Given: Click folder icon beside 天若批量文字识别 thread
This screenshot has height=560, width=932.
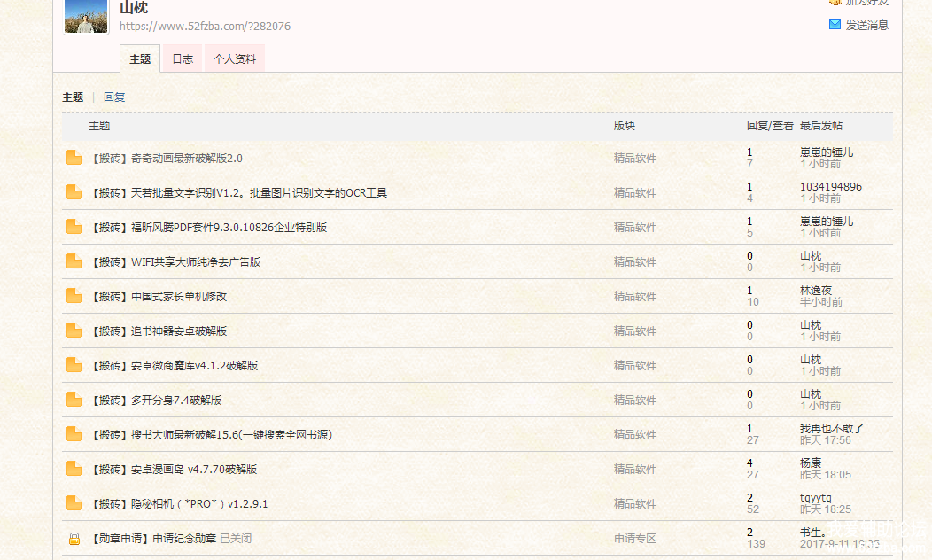Looking at the screenshot, I should point(74,192).
